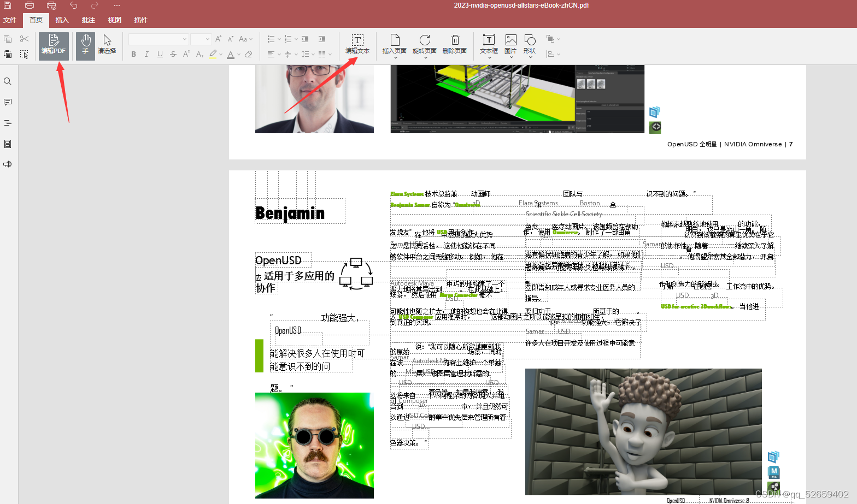Image resolution: width=857 pixels, height=504 pixels.
Task: Click the Print icon in the title bar
Action: tap(30, 5)
